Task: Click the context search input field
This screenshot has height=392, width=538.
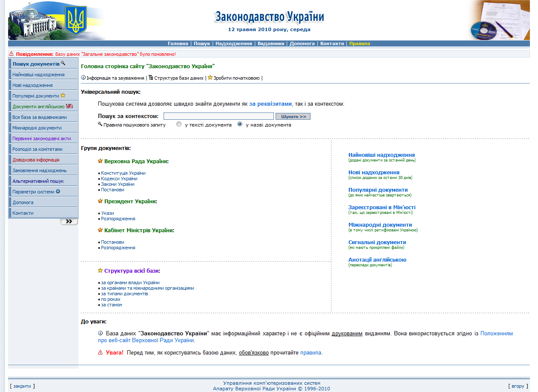Action: 219,116
